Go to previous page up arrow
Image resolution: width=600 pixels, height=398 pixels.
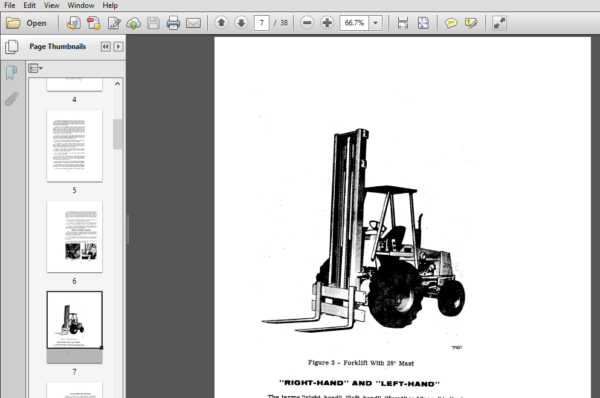tap(221, 23)
